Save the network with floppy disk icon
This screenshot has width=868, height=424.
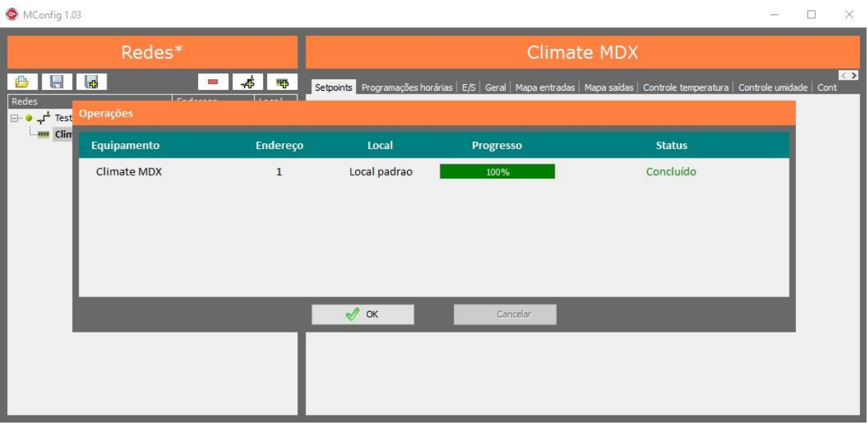(x=57, y=81)
